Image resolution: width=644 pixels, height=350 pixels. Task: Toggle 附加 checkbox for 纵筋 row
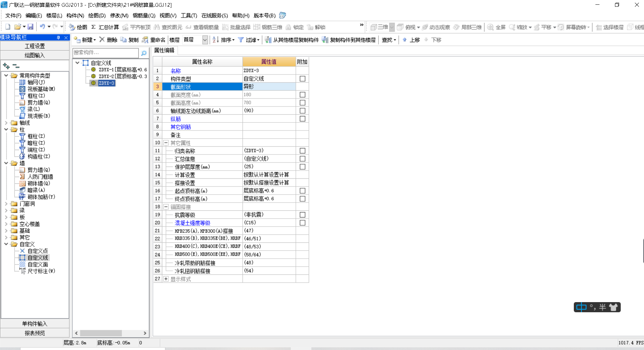(303, 119)
